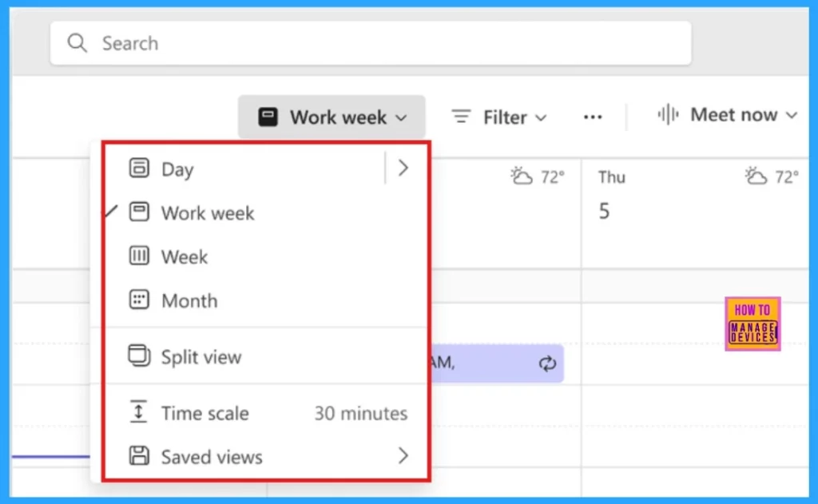This screenshot has height=504, width=818.
Task: Click the Saved views floppy disk icon
Action: [139, 456]
